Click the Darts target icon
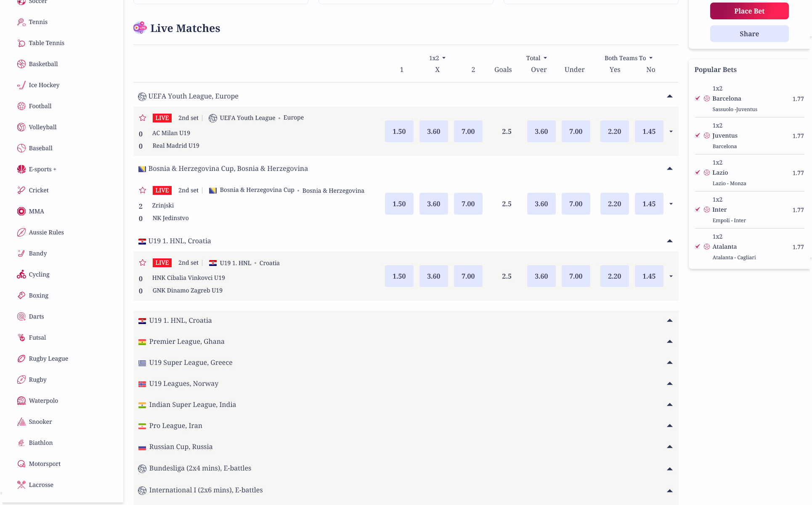Image resolution: width=812 pixels, height=505 pixels. [21, 316]
